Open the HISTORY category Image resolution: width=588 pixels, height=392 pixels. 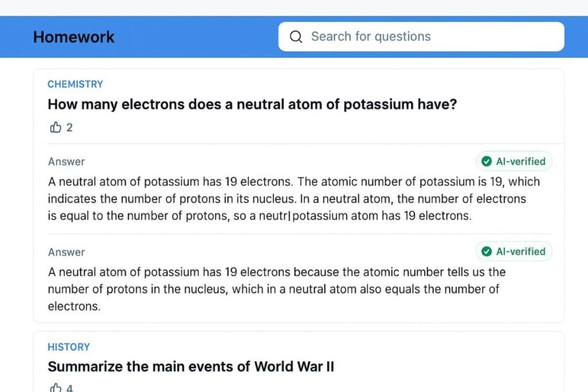[x=68, y=347]
